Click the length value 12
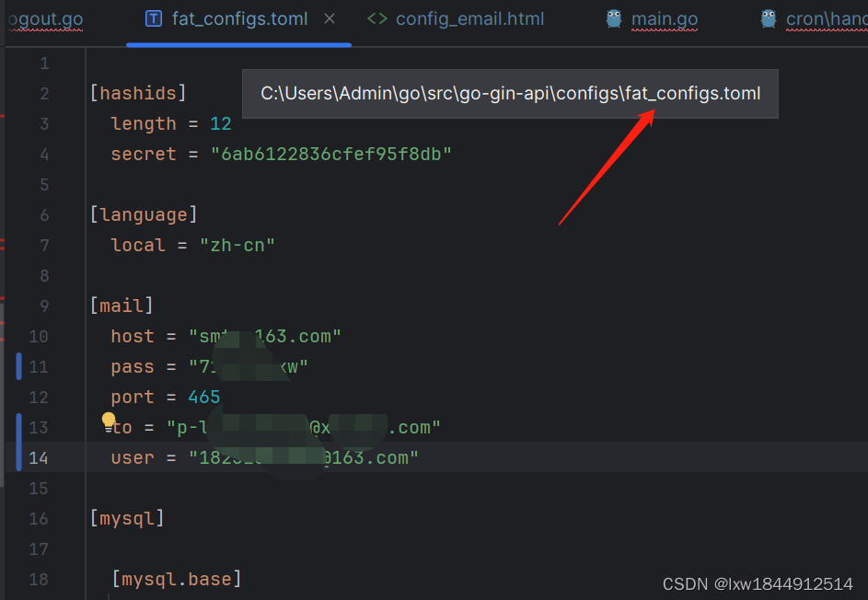The height and width of the screenshot is (600, 868). coord(220,123)
